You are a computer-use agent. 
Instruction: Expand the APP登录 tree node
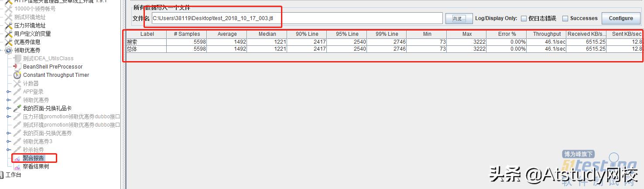pos(9,92)
